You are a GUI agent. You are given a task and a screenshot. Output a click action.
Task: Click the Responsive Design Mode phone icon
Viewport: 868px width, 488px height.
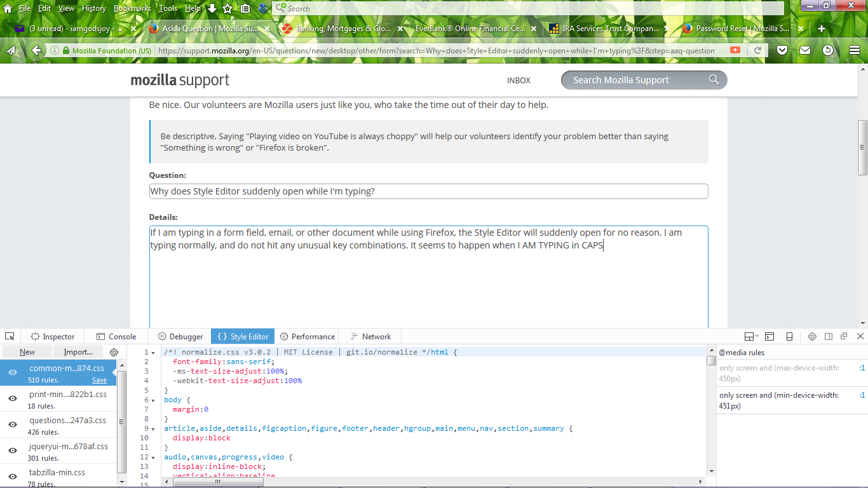(x=789, y=336)
